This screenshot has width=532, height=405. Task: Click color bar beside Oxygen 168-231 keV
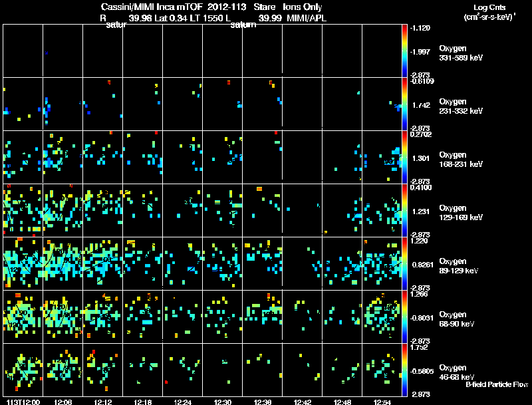pos(404,157)
